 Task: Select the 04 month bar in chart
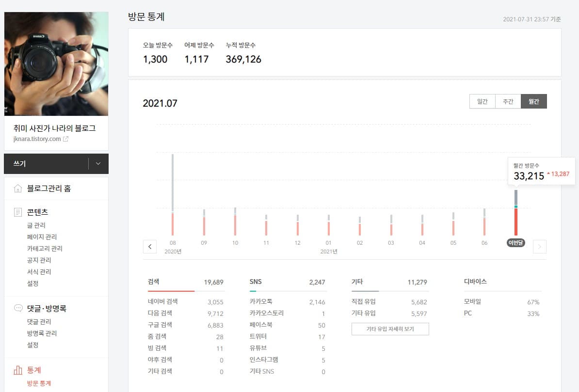point(422,225)
